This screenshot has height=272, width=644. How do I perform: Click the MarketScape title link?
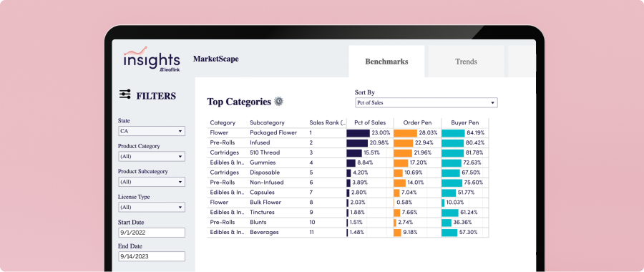click(x=215, y=59)
